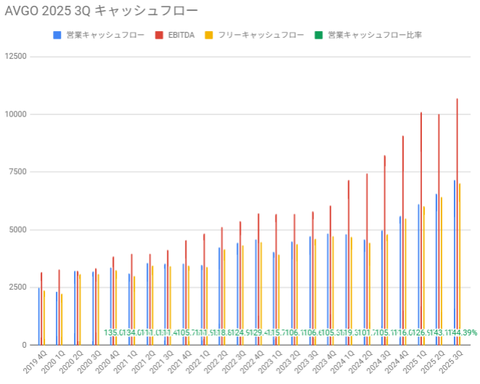The width and height of the screenshot is (480, 384).
Task: Click the green 営業キャッシュフロー比率 legend swatch
Action: (319, 35)
